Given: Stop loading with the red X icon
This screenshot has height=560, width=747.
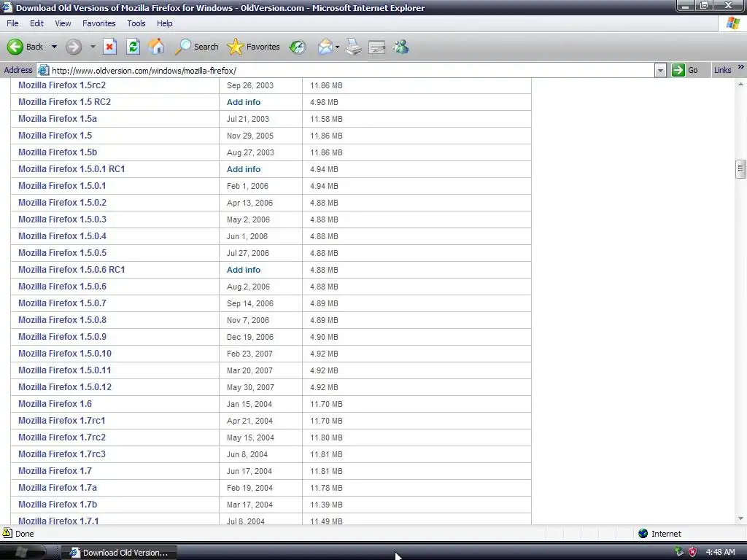Looking at the screenshot, I should coord(109,47).
